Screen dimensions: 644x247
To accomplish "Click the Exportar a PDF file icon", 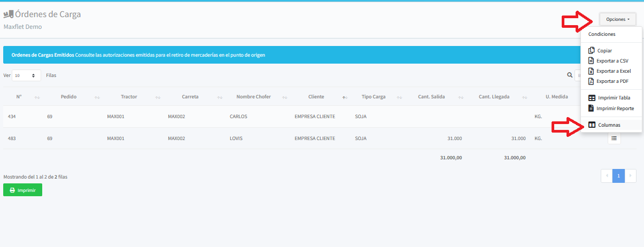I will 592,81.
